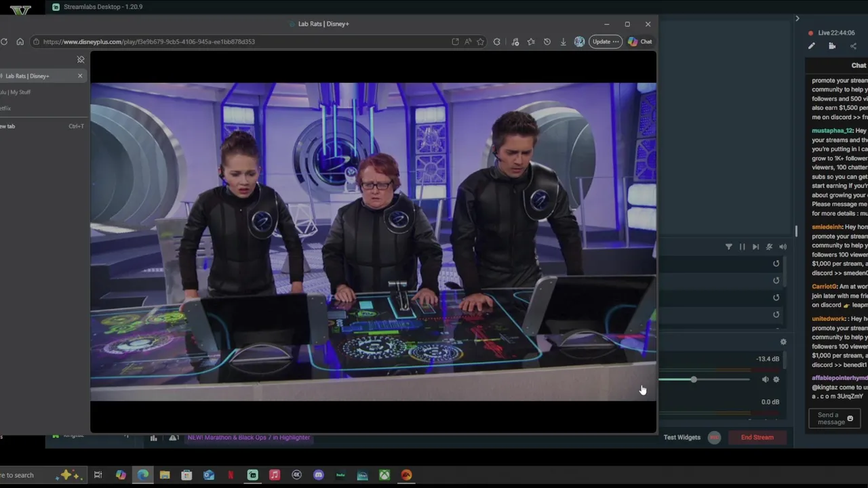
Task: Click the Lab Rats video player
Action: pyautogui.click(x=373, y=242)
